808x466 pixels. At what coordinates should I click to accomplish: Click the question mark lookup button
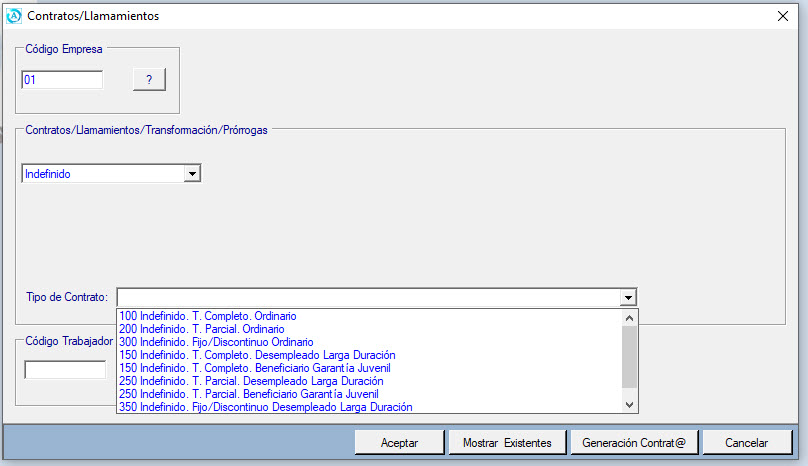pos(149,80)
